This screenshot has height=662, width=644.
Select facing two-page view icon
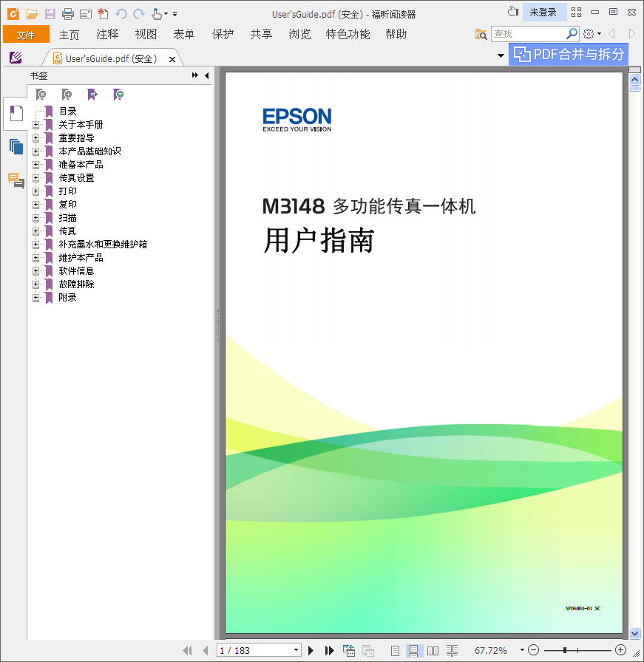tap(433, 651)
